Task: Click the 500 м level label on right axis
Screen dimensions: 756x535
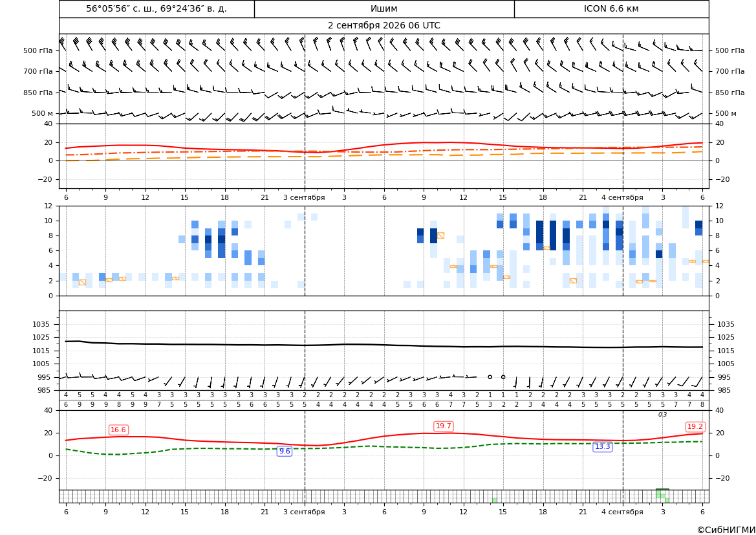Action: tap(726, 113)
